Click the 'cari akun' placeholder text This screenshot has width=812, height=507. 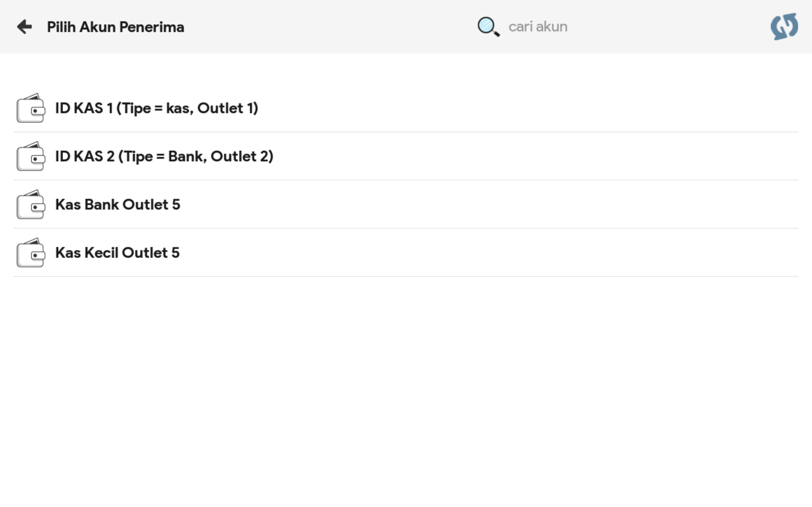(538, 27)
